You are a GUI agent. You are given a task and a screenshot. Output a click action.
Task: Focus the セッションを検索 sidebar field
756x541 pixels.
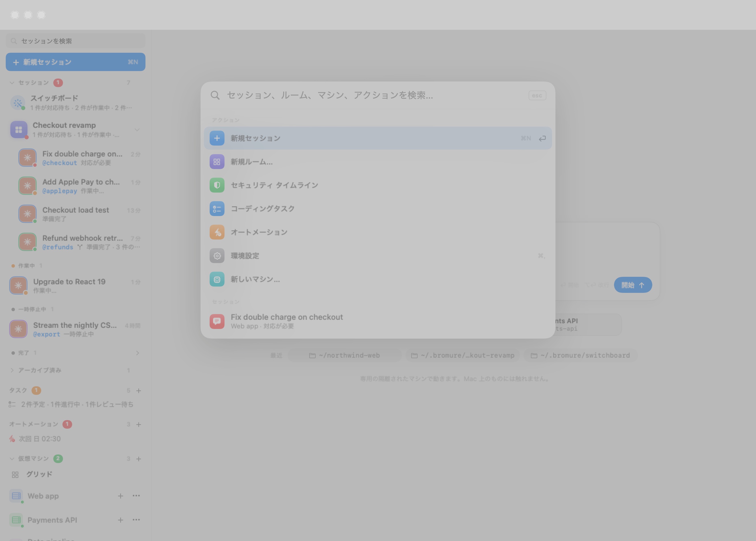(x=76, y=41)
